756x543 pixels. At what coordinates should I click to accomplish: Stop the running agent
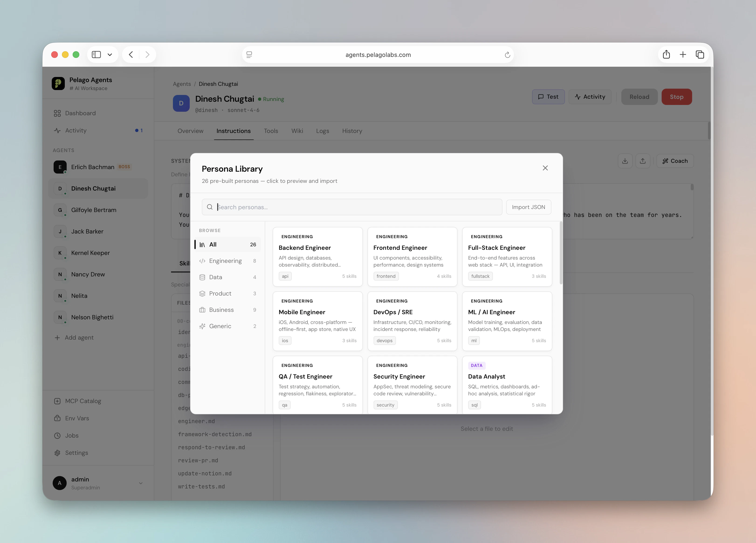click(676, 97)
